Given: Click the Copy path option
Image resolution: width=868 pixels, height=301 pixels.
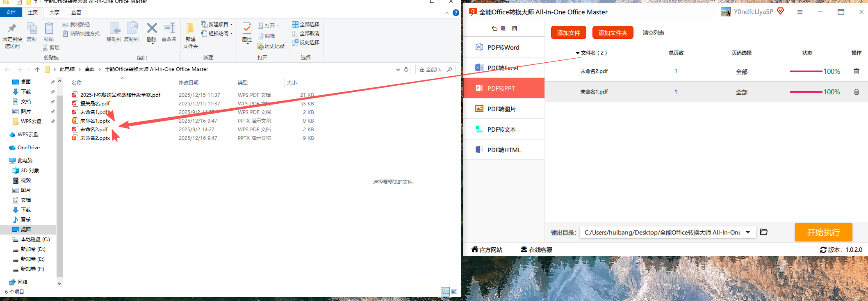Looking at the screenshot, I should tap(76, 25).
